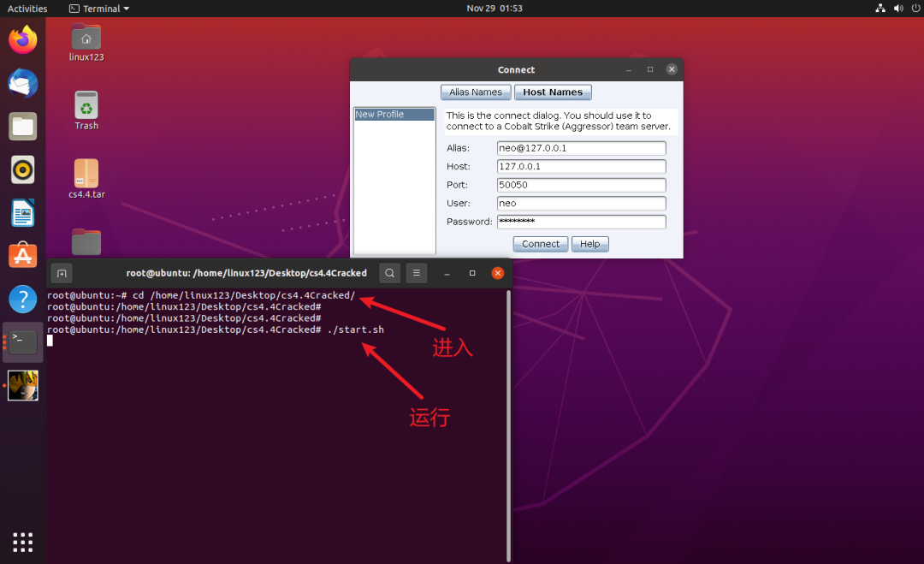This screenshot has height=564, width=924.
Task: Select the Cobalt Strike icon in the dock
Action: 22,385
